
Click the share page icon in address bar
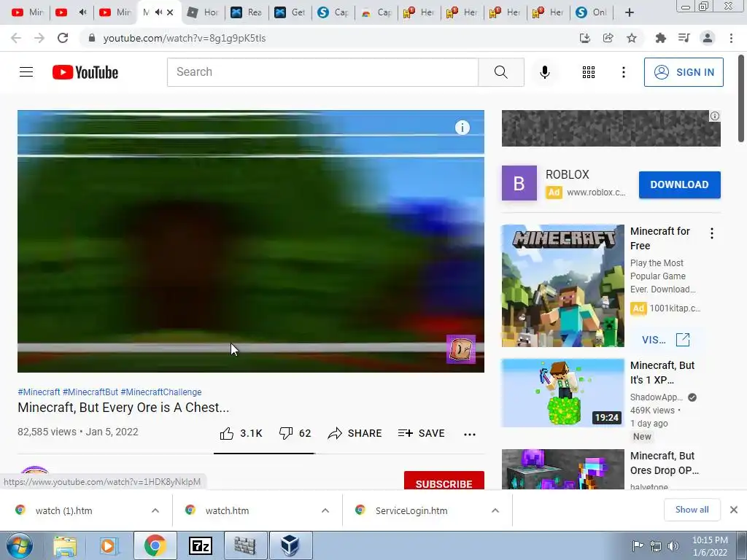[608, 38]
